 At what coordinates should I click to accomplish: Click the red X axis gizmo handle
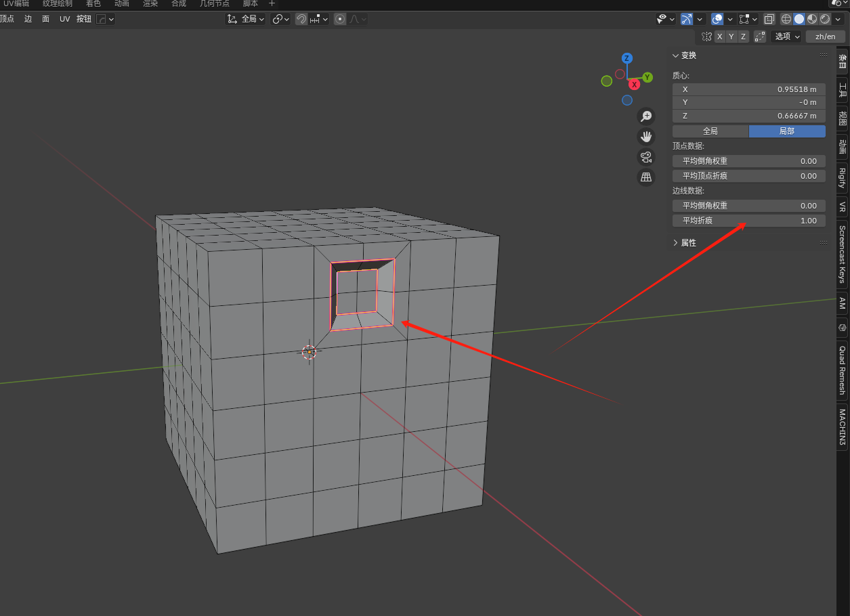pos(635,85)
